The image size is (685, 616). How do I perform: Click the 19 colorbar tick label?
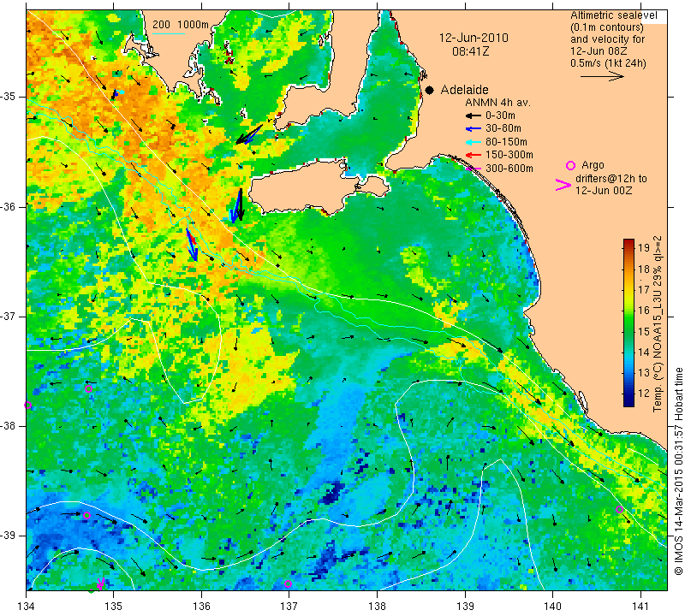644,248
